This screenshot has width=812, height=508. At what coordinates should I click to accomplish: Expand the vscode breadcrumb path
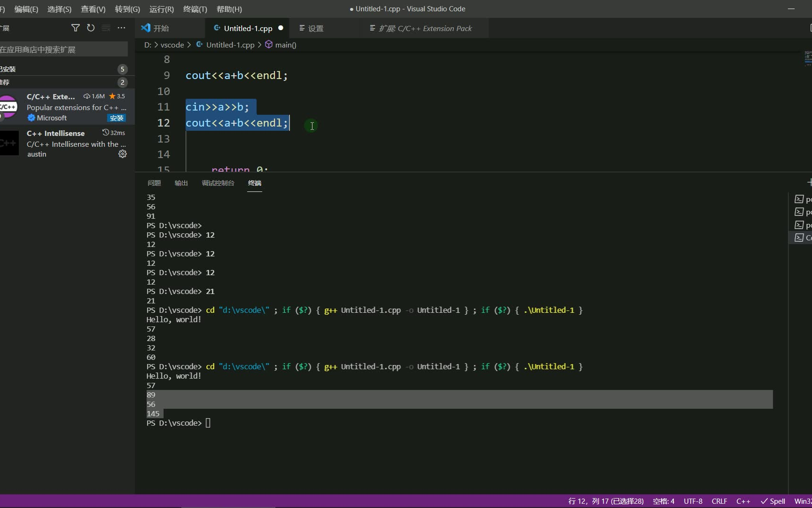tap(172, 45)
